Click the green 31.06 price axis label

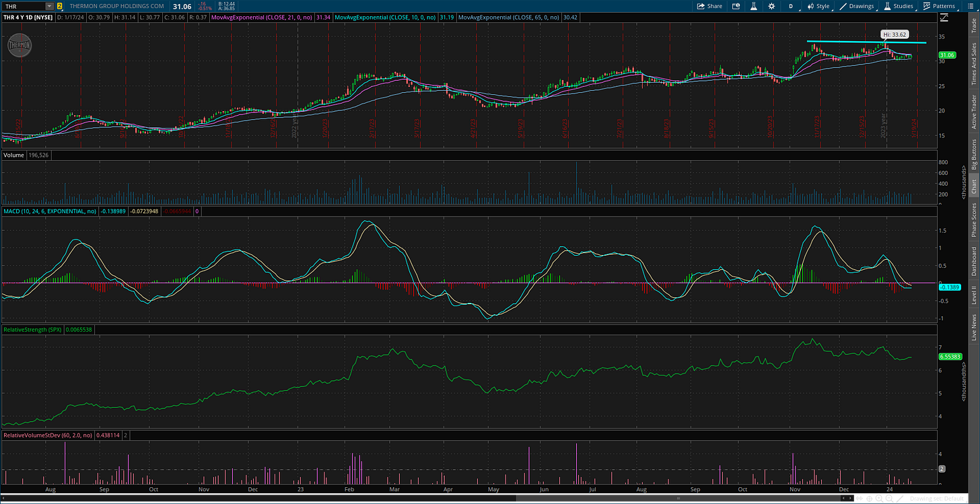(948, 55)
